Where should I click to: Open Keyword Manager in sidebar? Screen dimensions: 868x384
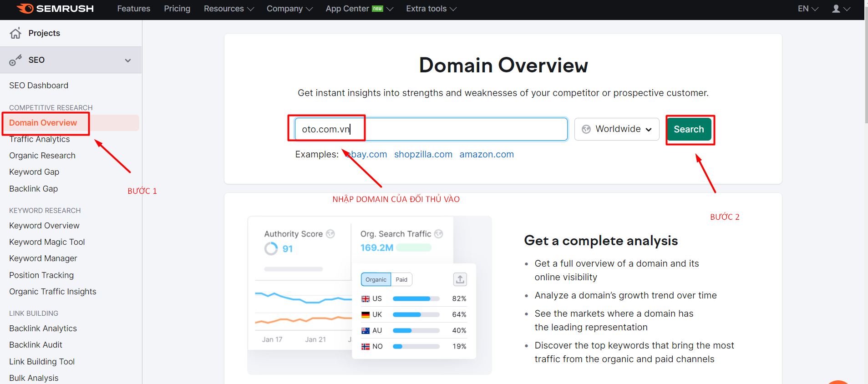tap(43, 258)
